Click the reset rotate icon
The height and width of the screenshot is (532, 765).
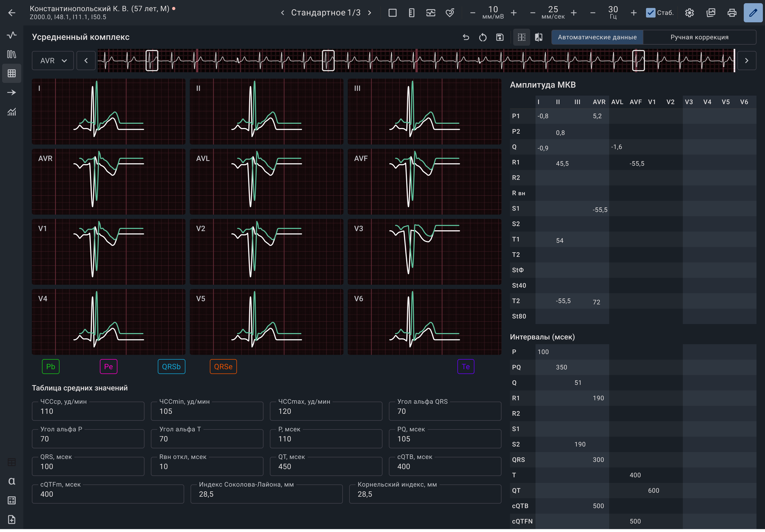coord(483,37)
